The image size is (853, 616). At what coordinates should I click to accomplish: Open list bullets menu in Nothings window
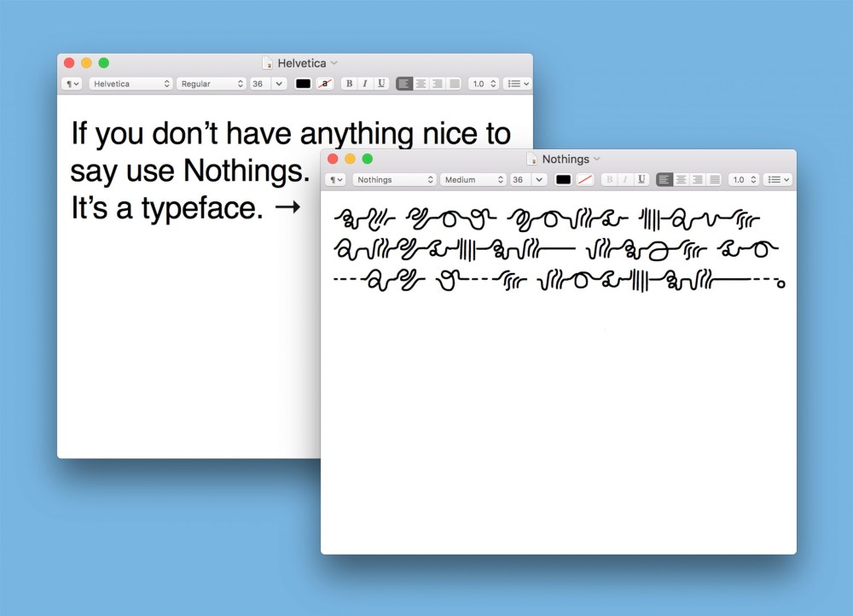click(780, 180)
